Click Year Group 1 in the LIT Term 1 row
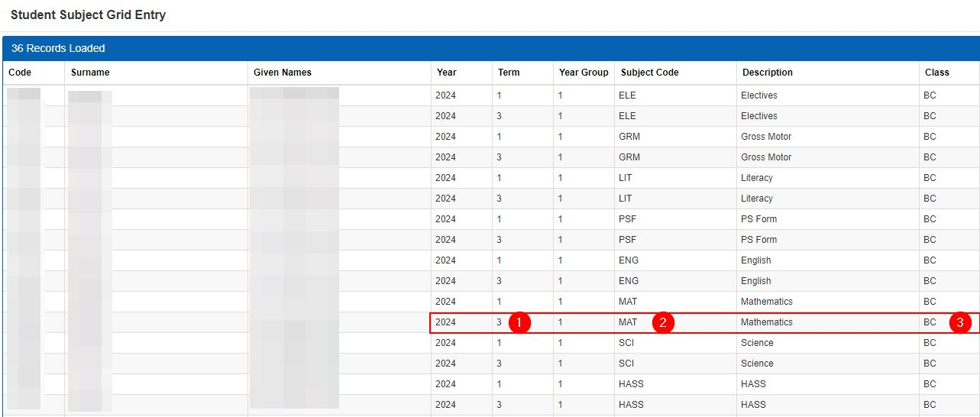 point(561,178)
